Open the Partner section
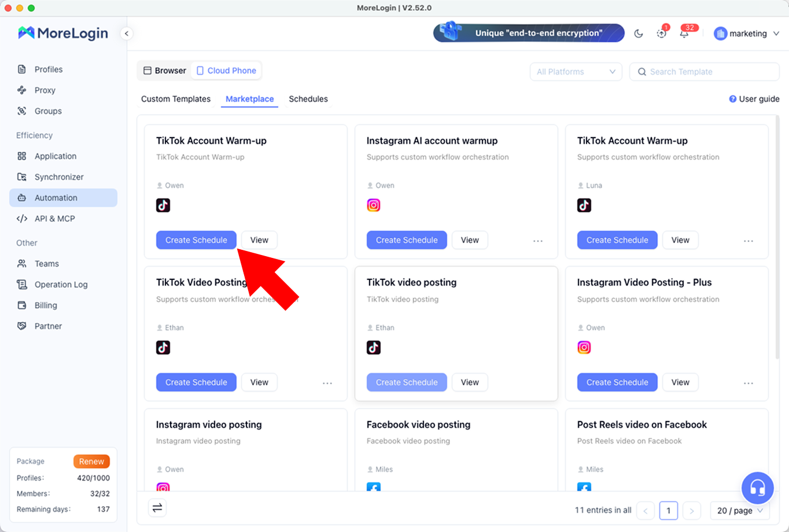Viewport: 789px width, 532px height. (63, 326)
